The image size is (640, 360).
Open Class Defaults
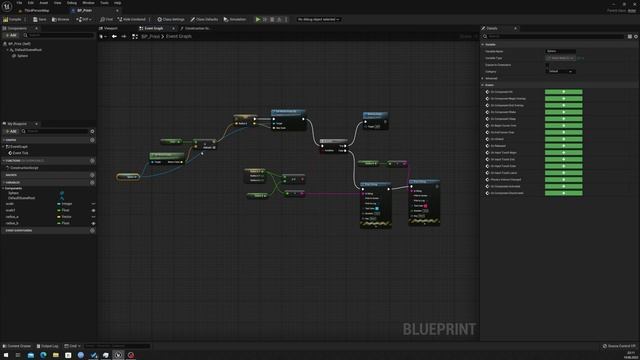(x=204, y=19)
